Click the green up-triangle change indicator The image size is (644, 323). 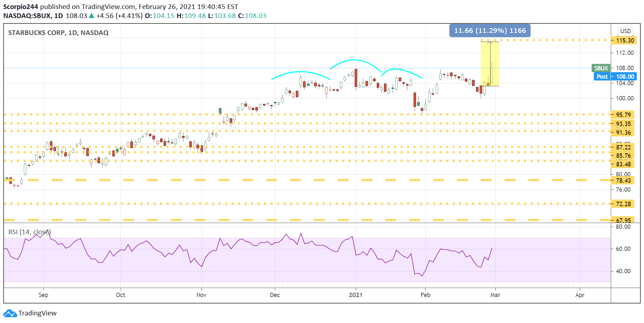(92, 16)
